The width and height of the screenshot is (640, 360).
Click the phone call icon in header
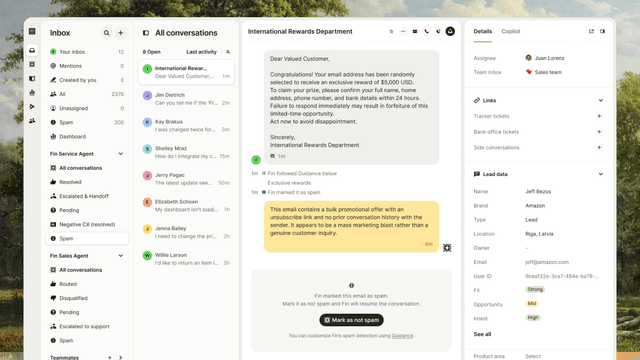(427, 31)
